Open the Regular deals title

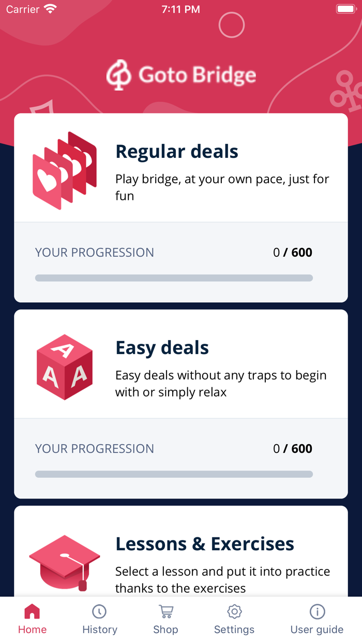(x=177, y=152)
